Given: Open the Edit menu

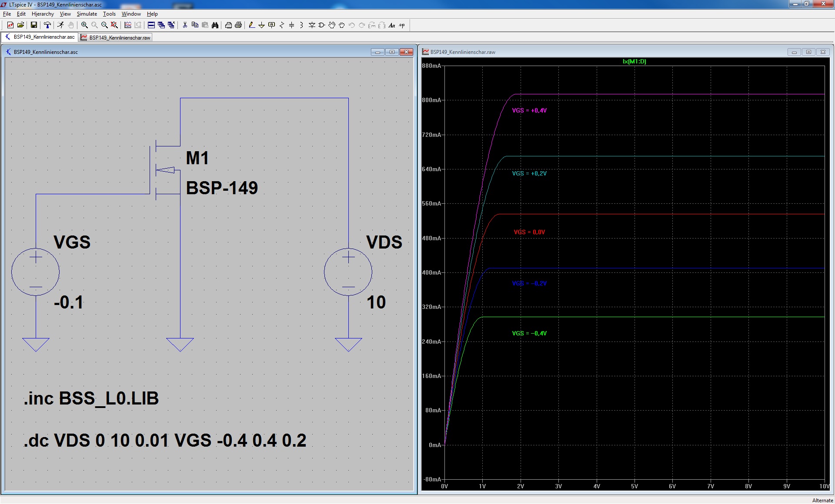Looking at the screenshot, I should [x=21, y=14].
